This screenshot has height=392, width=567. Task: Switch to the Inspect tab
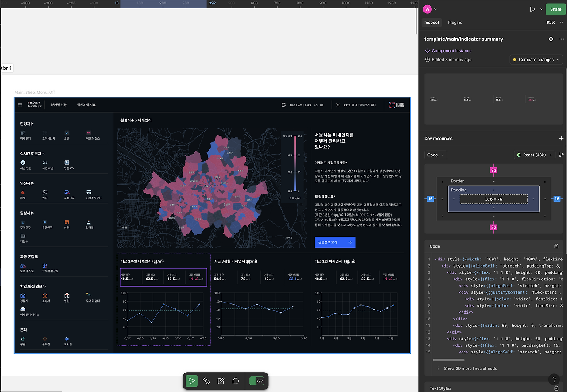(431, 23)
